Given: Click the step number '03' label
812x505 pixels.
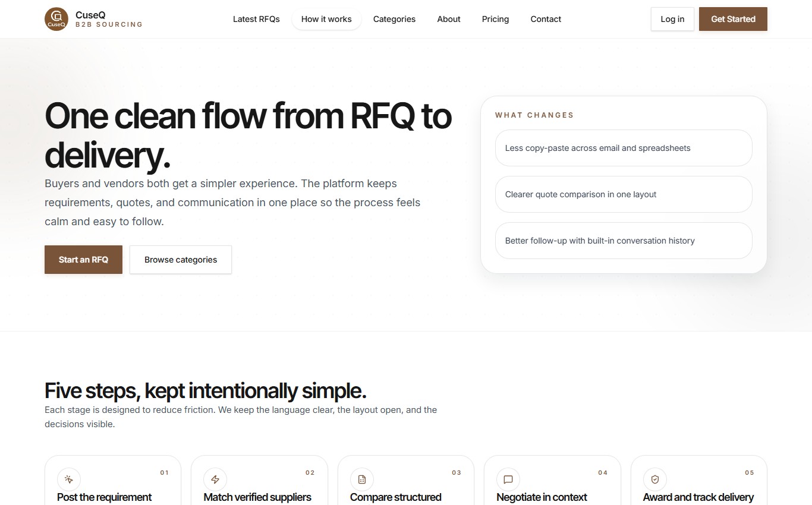Looking at the screenshot, I should (x=457, y=473).
